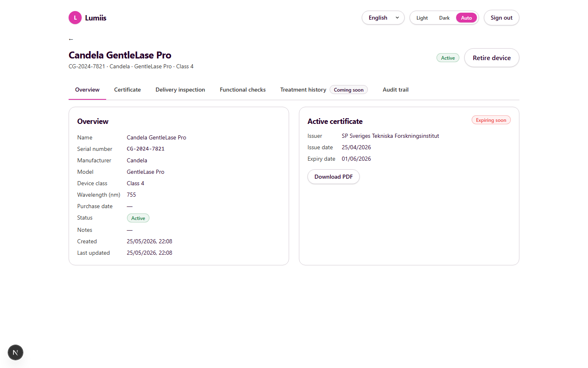Sign out of the account
This screenshot has height=368, width=588.
[501, 18]
